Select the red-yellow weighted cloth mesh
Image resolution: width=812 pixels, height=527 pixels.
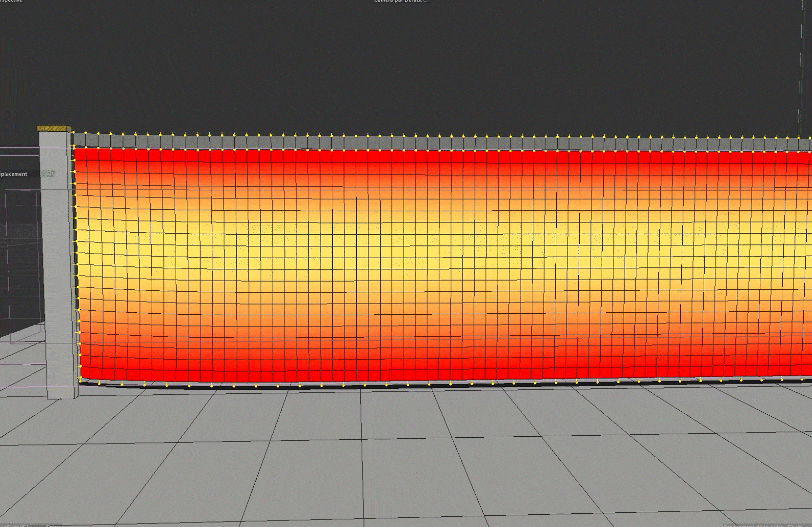click(x=444, y=266)
